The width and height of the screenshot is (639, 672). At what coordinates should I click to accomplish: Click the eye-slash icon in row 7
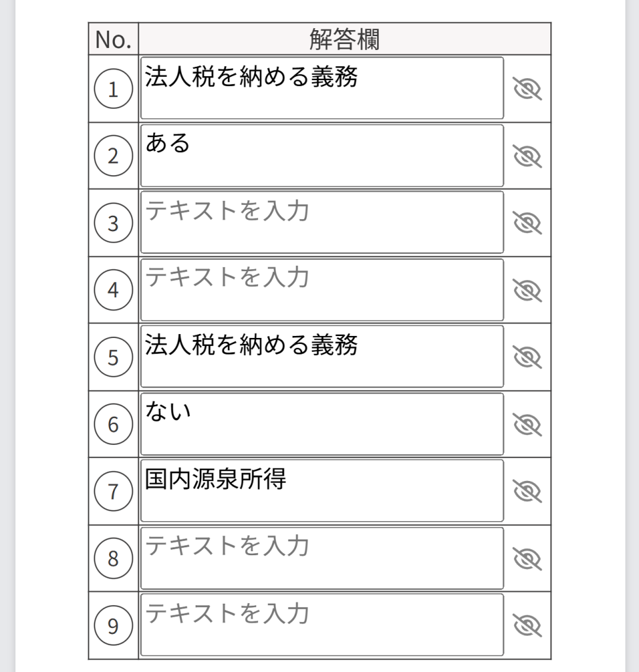click(x=527, y=492)
